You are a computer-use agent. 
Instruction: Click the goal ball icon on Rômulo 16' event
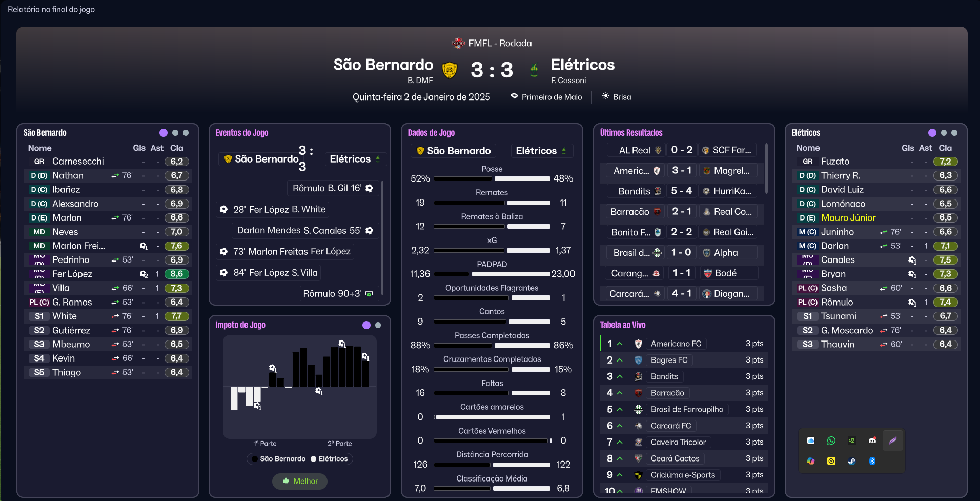point(370,188)
